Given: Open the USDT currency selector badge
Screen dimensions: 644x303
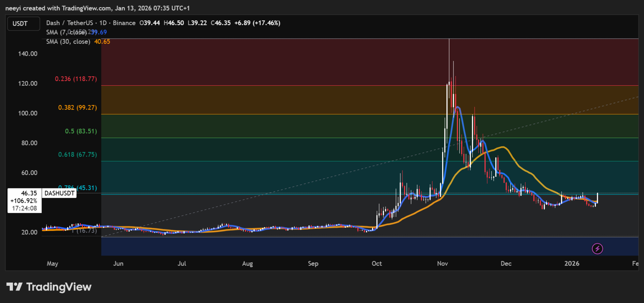Looking at the screenshot, I should coord(23,23).
